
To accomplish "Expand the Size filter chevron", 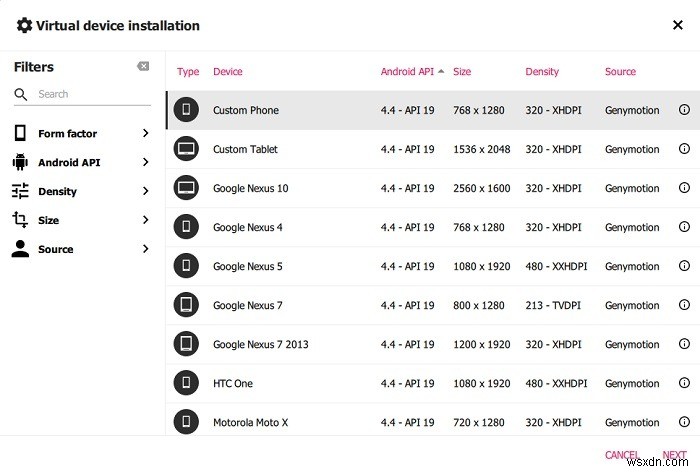I will coord(146,220).
